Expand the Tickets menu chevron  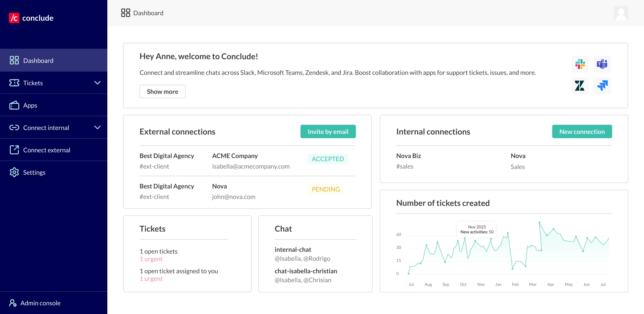click(97, 83)
